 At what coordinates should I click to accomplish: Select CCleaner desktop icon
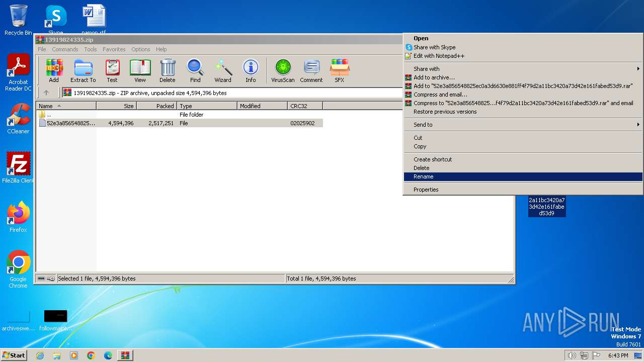click(x=18, y=119)
